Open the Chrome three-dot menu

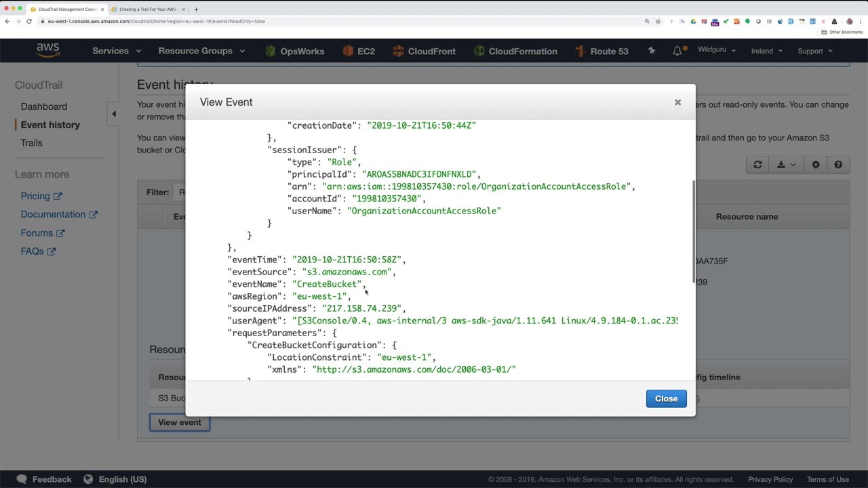click(860, 21)
